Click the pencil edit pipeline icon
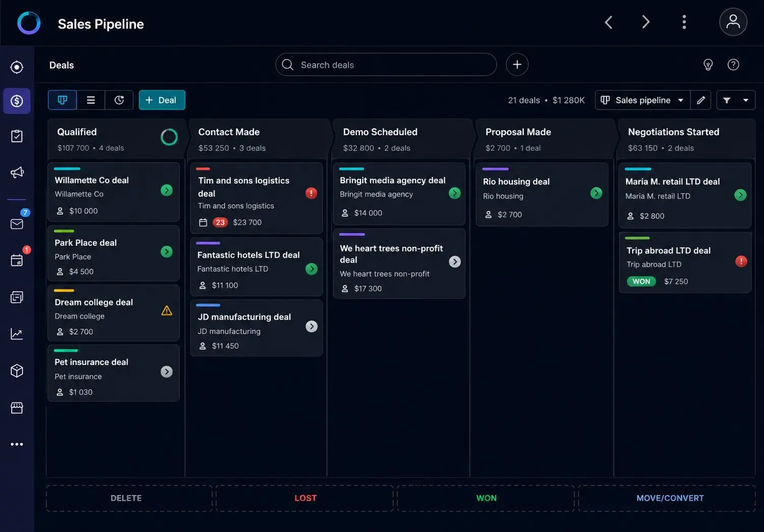The height and width of the screenshot is (532, 764). point(700,100)
